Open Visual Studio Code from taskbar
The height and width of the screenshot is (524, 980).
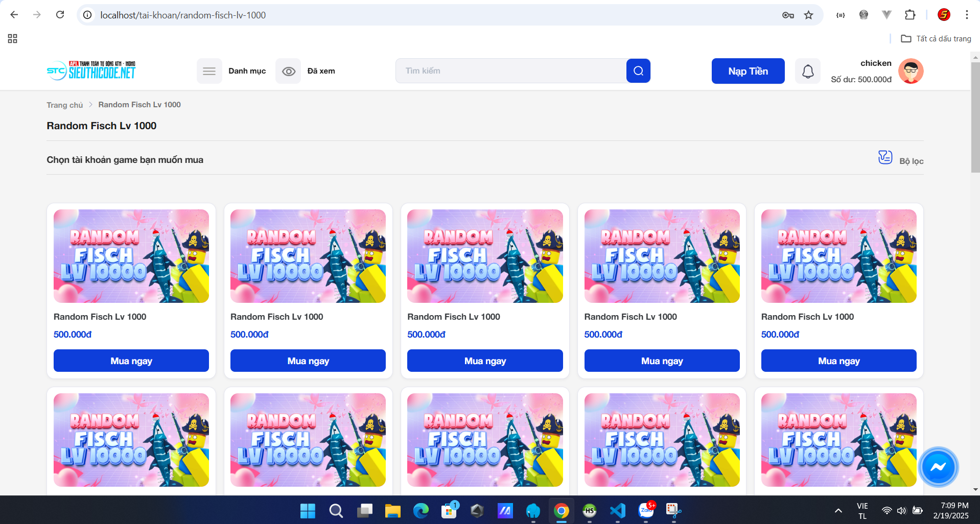coord(617,510)
